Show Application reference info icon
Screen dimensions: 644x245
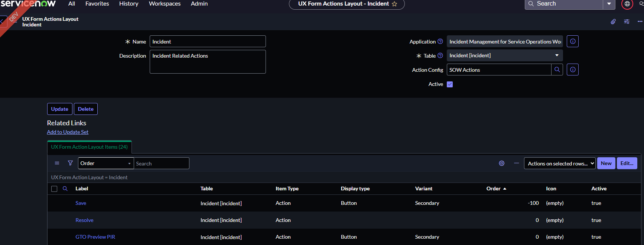tap(573, 42)
